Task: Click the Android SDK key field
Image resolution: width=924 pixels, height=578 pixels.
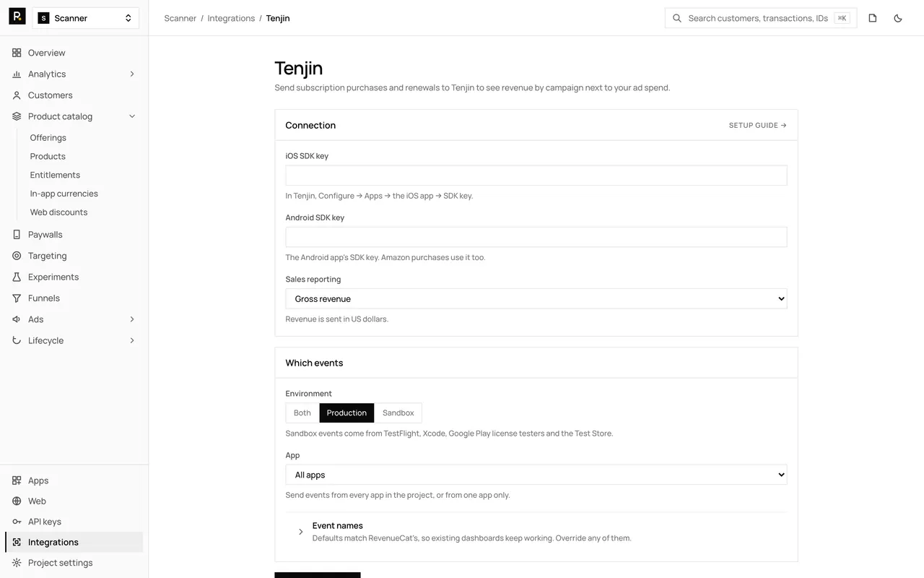Action: (x=536, y=237)
